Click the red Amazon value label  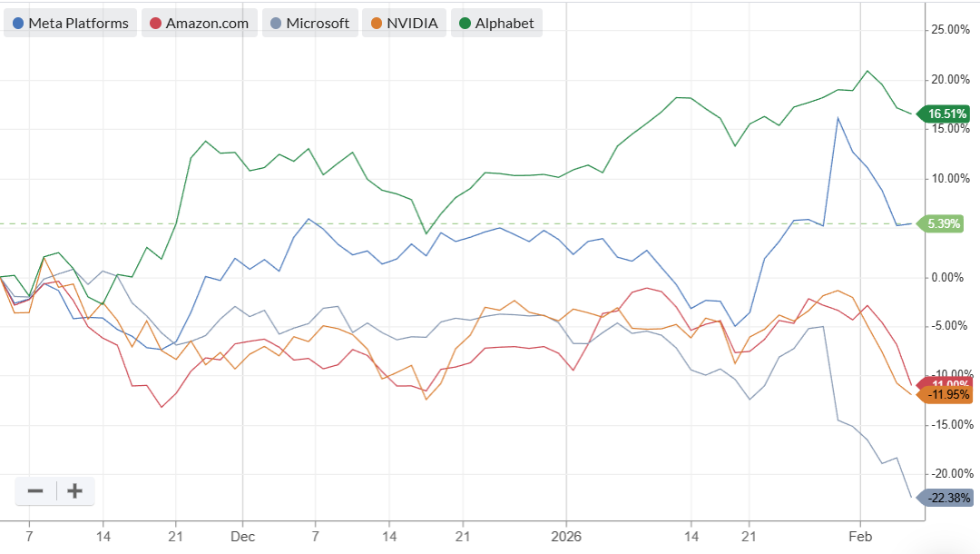coord(945,382)
